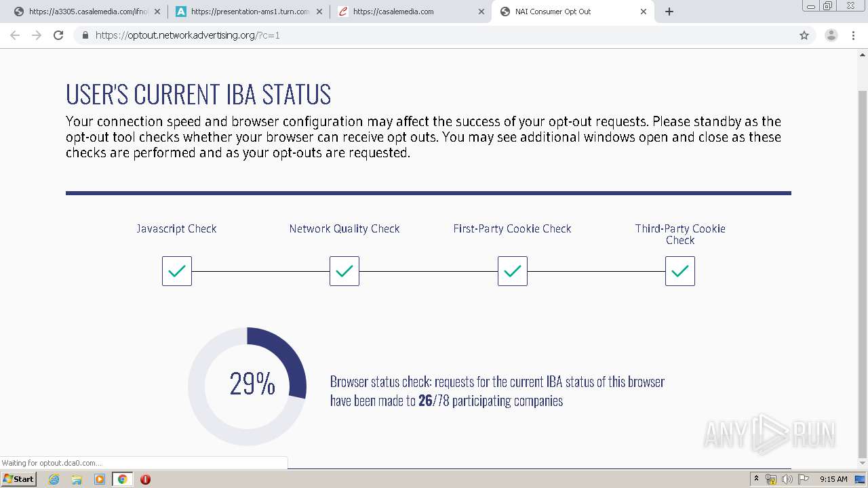Click the Browser status check text
868x488 pixels.
click(x=497, y=391)
